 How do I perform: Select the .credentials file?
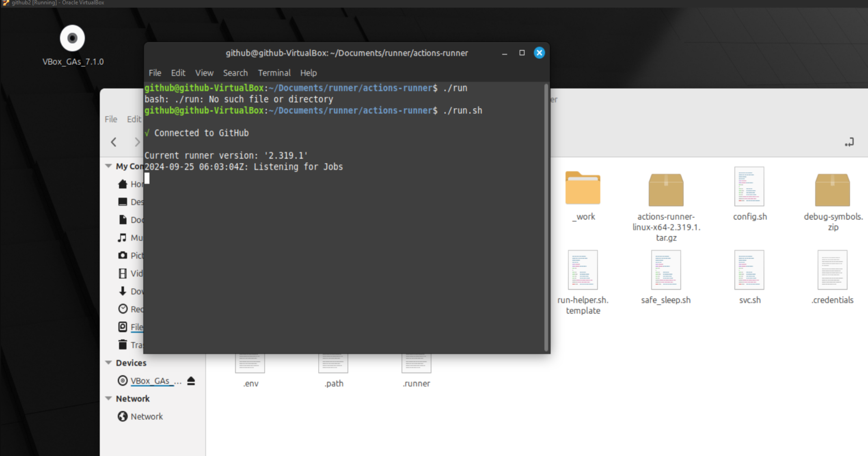point(832,270)
